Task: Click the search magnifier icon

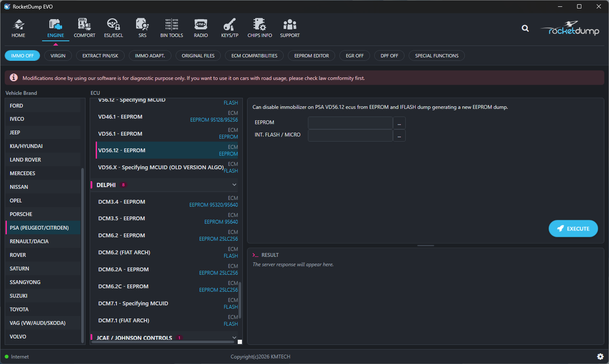Action: [525, 28]
